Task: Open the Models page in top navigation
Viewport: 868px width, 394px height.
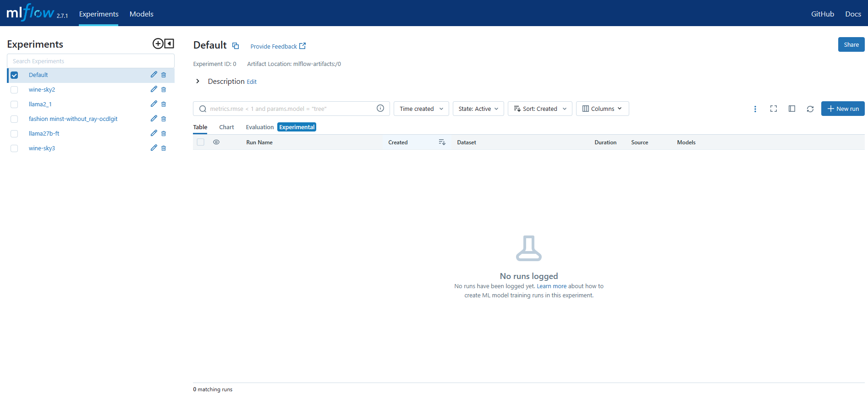Action: [141, 14]
